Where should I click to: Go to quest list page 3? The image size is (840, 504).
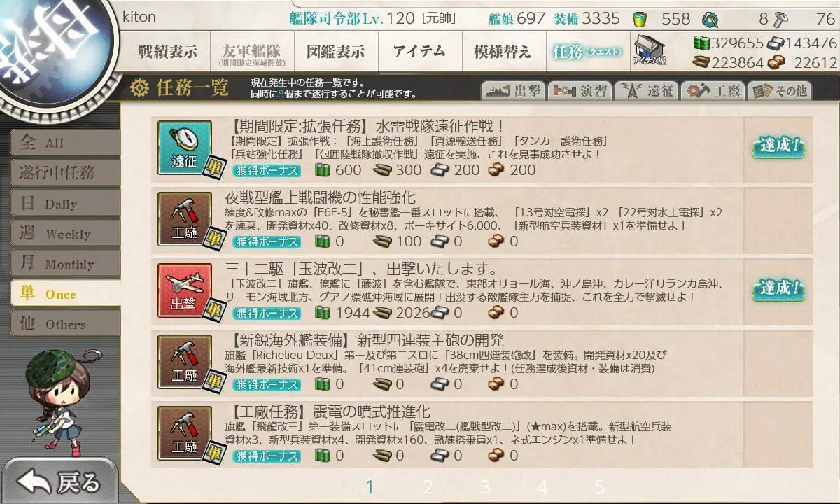[x=485, y=487]
